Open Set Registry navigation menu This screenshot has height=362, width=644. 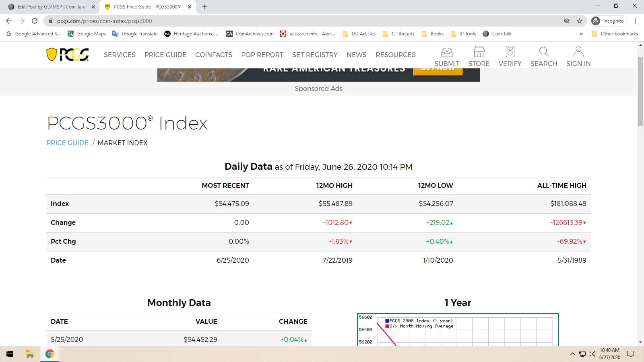click(315, 55)
